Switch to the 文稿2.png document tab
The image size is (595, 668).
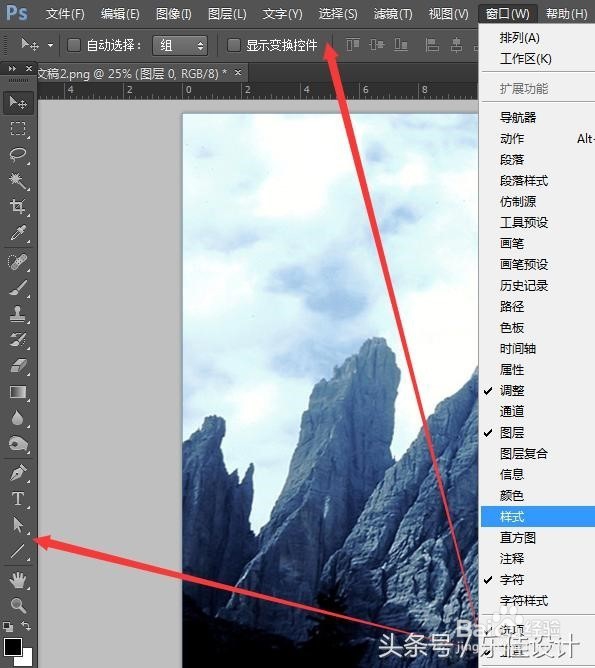click(x=133, y=74)
